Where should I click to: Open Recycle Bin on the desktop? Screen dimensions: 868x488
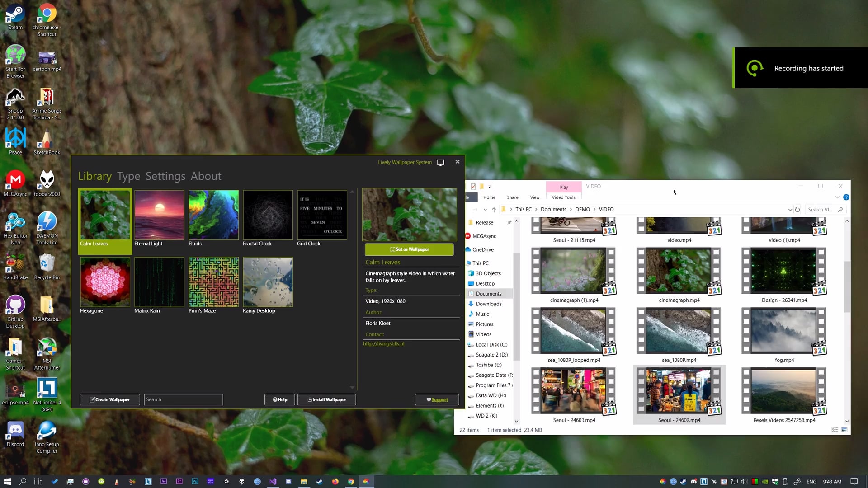pyautogui.click(x=47, y=267)
